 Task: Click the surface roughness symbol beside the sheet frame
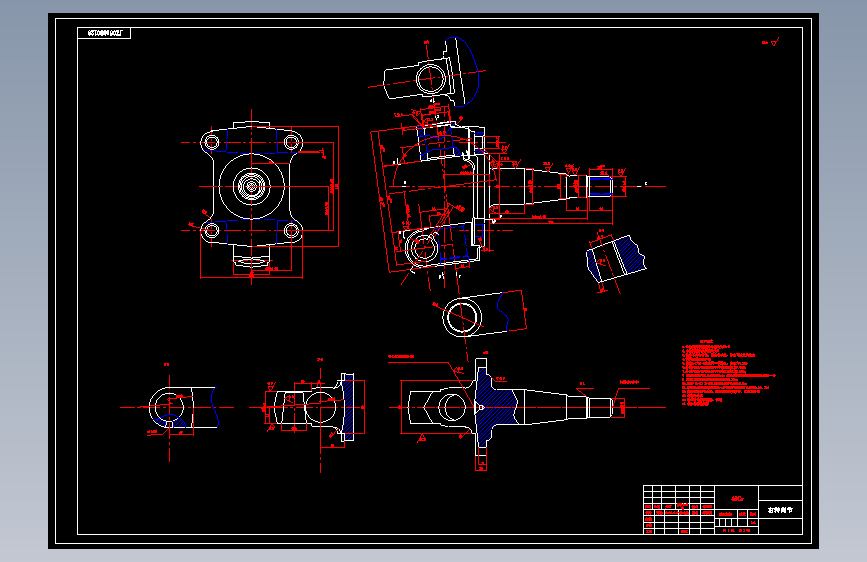tap(771, 42)
